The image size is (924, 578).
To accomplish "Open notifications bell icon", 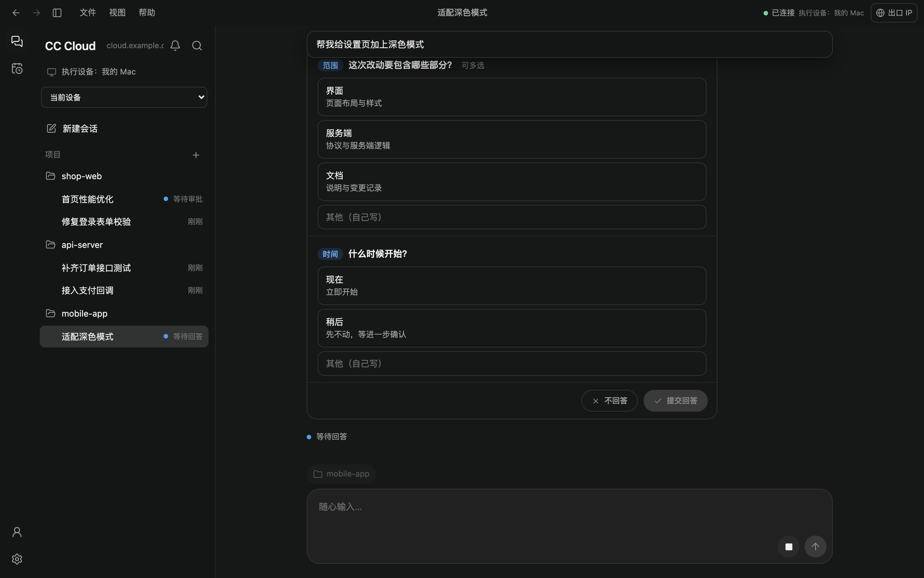I will tap(175, 46).
